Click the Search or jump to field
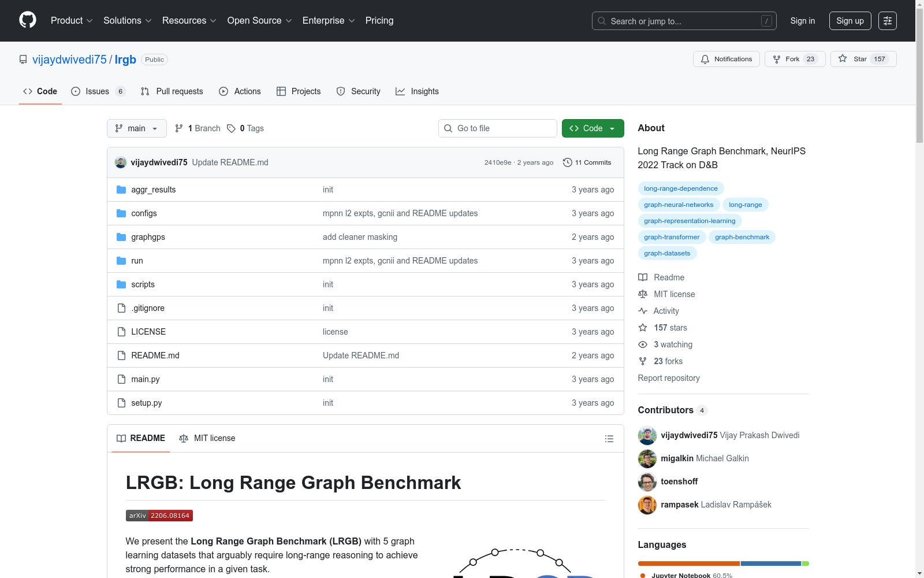The width and height of the screenshot is (924, 578). pos(684,21)
